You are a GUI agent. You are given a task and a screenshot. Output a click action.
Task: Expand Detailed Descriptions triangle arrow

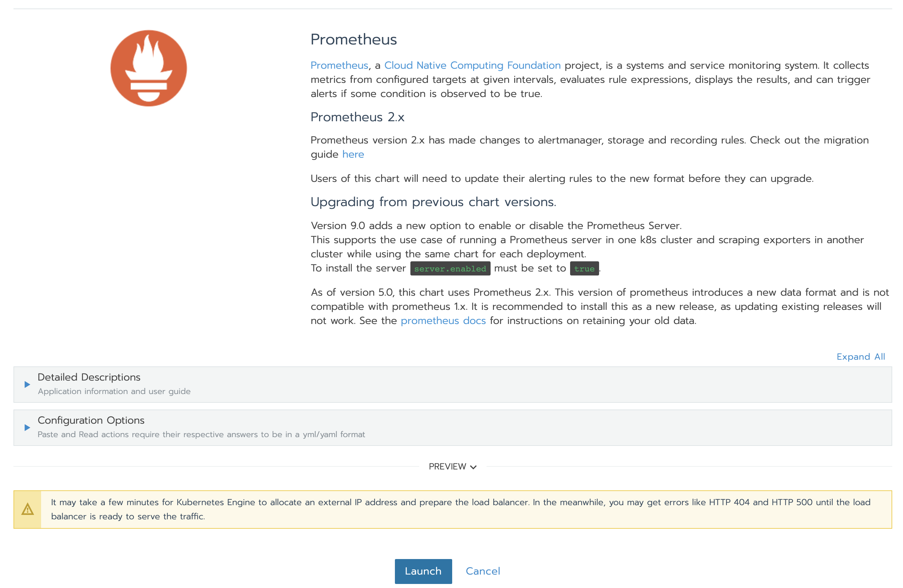tap(27, 384)
